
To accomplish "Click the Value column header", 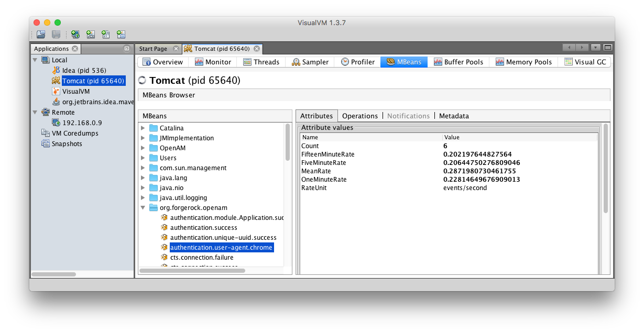I will pyautogui.click(x=520, y=137).
